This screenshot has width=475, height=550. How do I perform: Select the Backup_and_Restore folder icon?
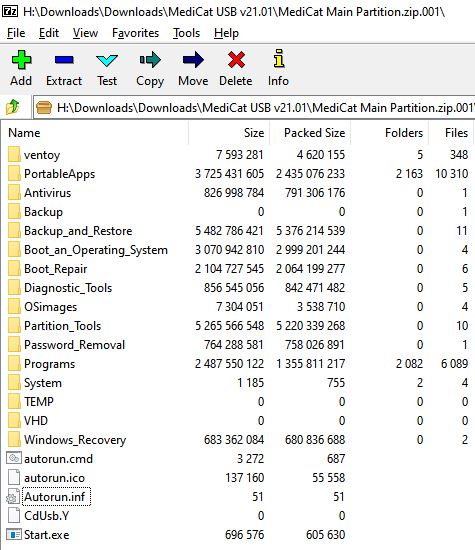point(14,230)
